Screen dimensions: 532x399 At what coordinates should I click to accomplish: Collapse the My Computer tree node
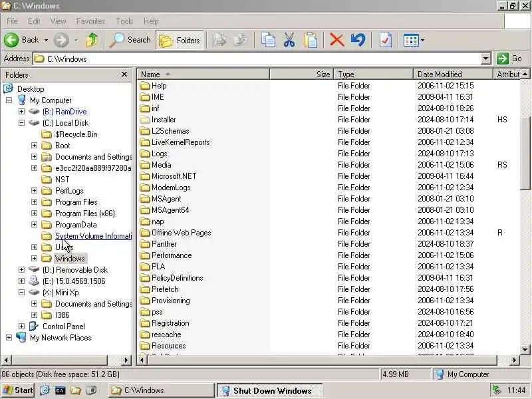pos(9,100)
